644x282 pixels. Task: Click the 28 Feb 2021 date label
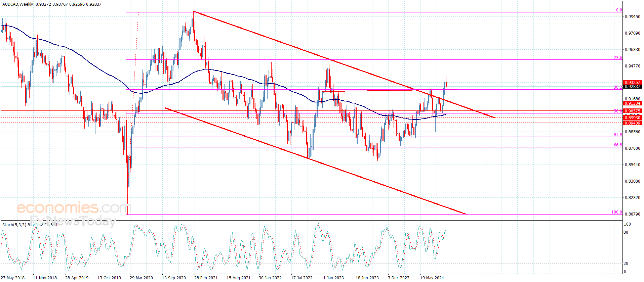tap(206, 278)
